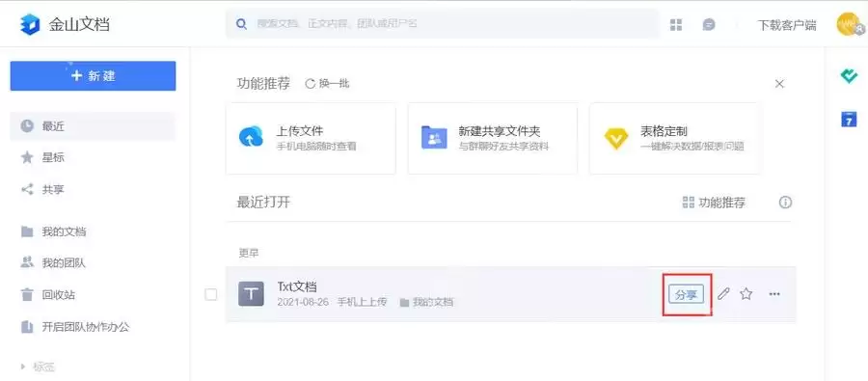Screen dimensions: 868x381
Task: Open 最近 in the sidebar
Action: pyautogui.click(x=93, y=125)
